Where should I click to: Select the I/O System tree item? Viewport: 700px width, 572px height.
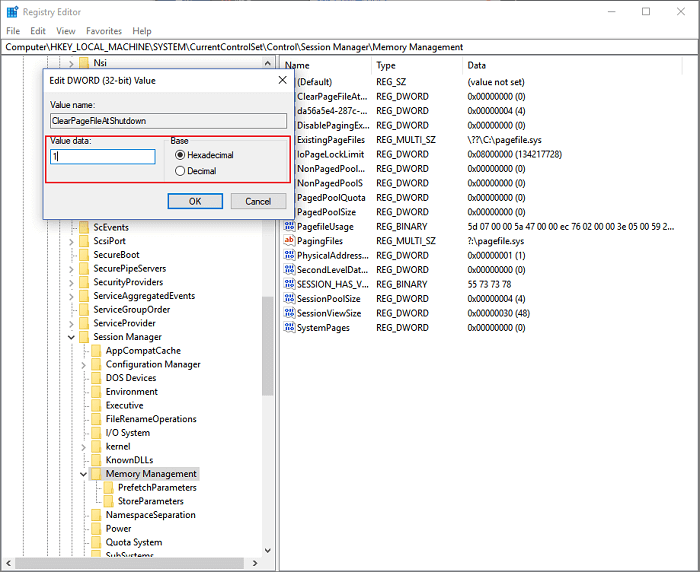[x=128, y=433]
